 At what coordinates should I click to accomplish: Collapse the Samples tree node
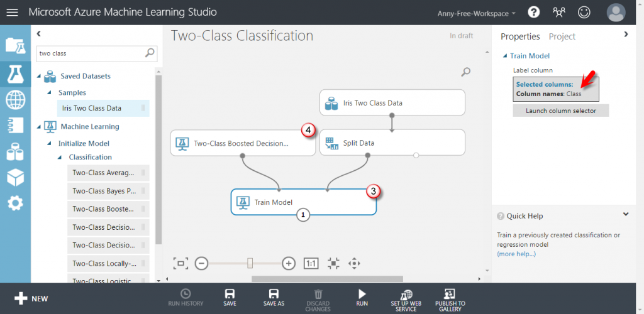pyautogui.click(x=50, y=93)
